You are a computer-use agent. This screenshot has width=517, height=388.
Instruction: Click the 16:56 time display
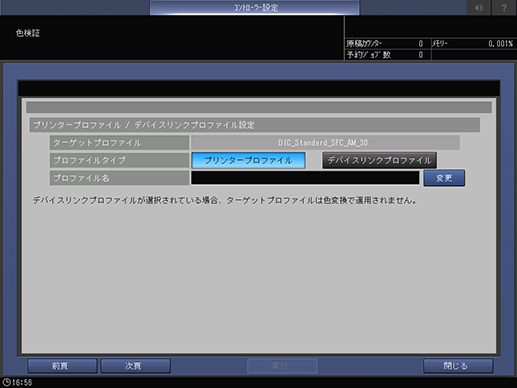[x=22, y=382]
